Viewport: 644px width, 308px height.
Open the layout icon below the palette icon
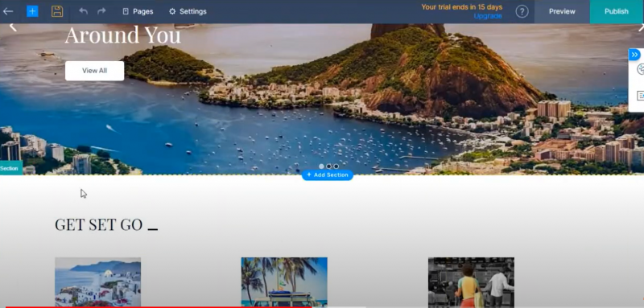pyautogui.click(x=640, y=96)
